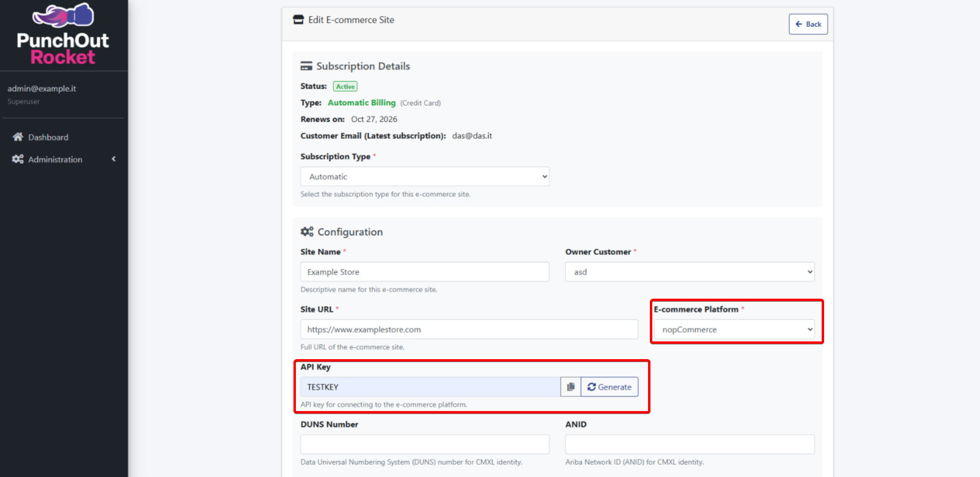Screen dimensions: 980x477
Task: Click the API Key field containing TESTKEY
Action: [x=430, y=387]
